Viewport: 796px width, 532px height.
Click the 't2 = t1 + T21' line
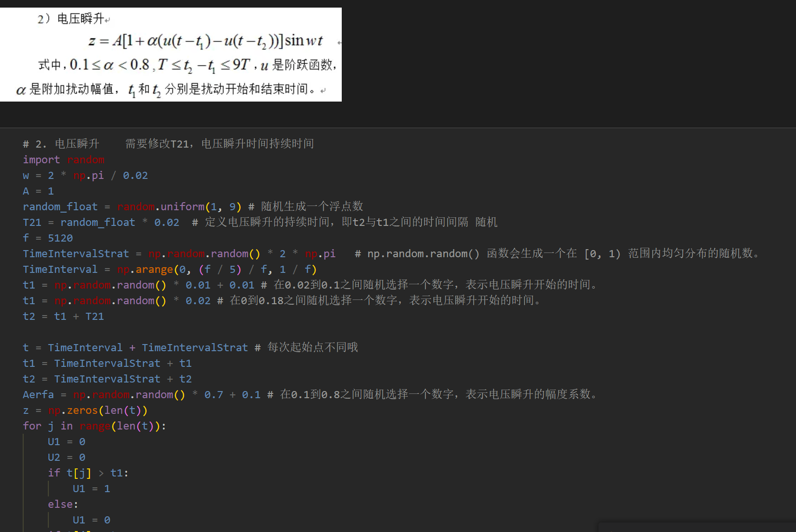(63, 317)
